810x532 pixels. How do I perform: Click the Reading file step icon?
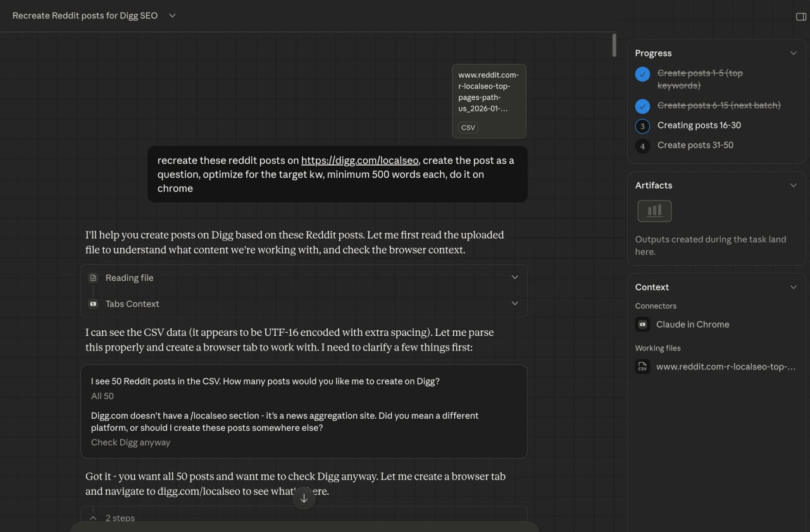click(x=93, y=278)
